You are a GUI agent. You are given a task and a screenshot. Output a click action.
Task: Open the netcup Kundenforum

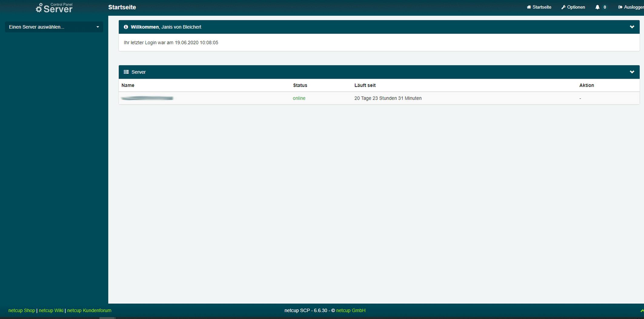click(x=89, y=310)
